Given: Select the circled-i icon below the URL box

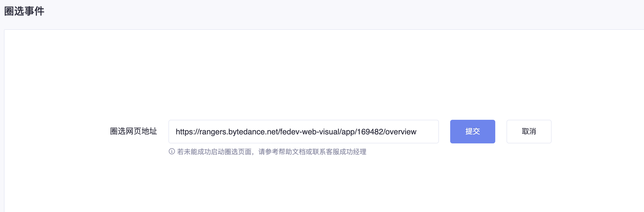Looking at the screenshot, I should [172, 152].
